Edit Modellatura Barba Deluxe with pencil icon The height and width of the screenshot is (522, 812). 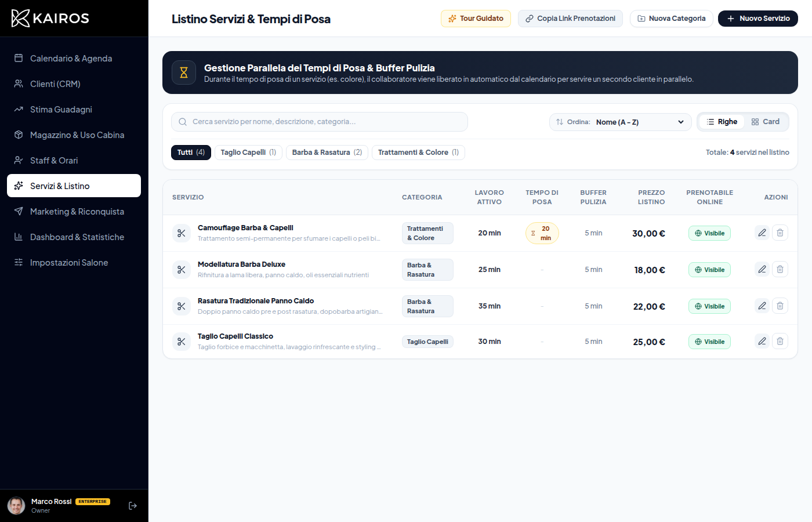tap(762, 269)
